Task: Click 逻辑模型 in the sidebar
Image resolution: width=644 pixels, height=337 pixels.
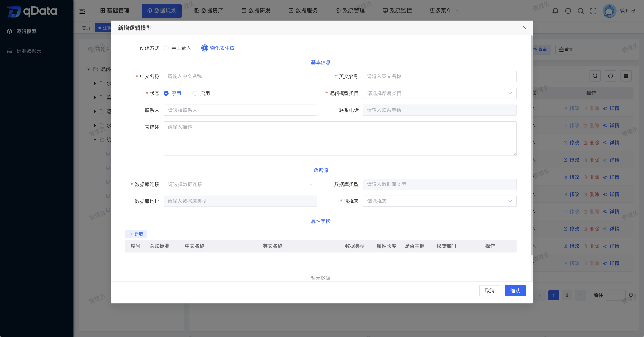Action: 26,31
